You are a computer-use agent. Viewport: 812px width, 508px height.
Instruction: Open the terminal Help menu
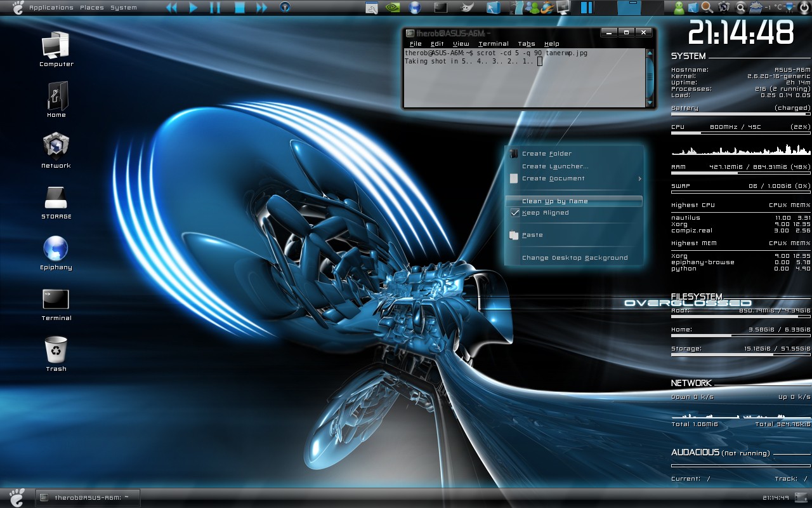[x=552, y=44]
